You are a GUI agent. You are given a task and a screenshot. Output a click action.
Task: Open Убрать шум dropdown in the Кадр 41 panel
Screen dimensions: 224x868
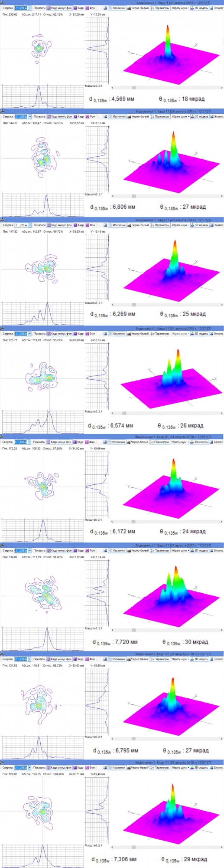click(180, 442)
